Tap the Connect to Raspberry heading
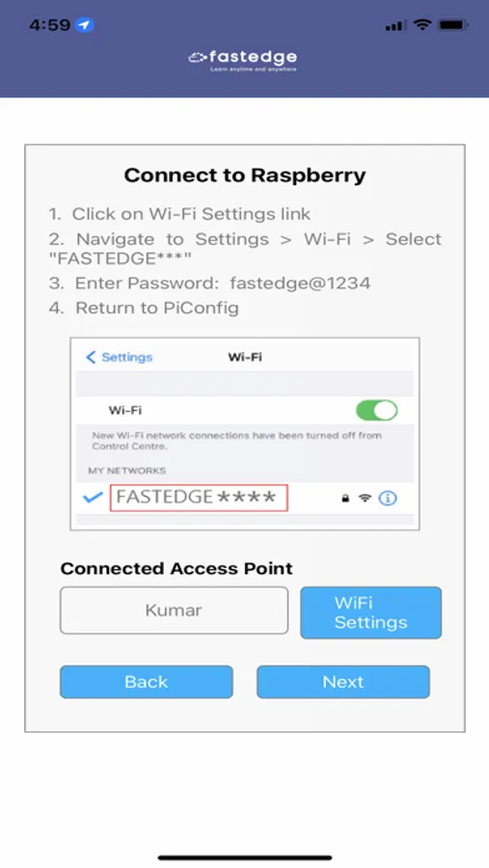Image resolution: width=489 pixels, height=868 pixels. 245,176
